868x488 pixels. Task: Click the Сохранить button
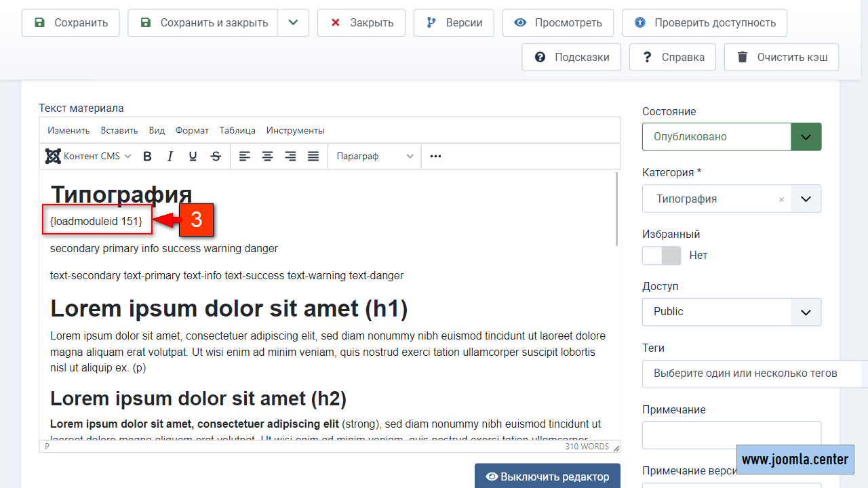(71, 22)
